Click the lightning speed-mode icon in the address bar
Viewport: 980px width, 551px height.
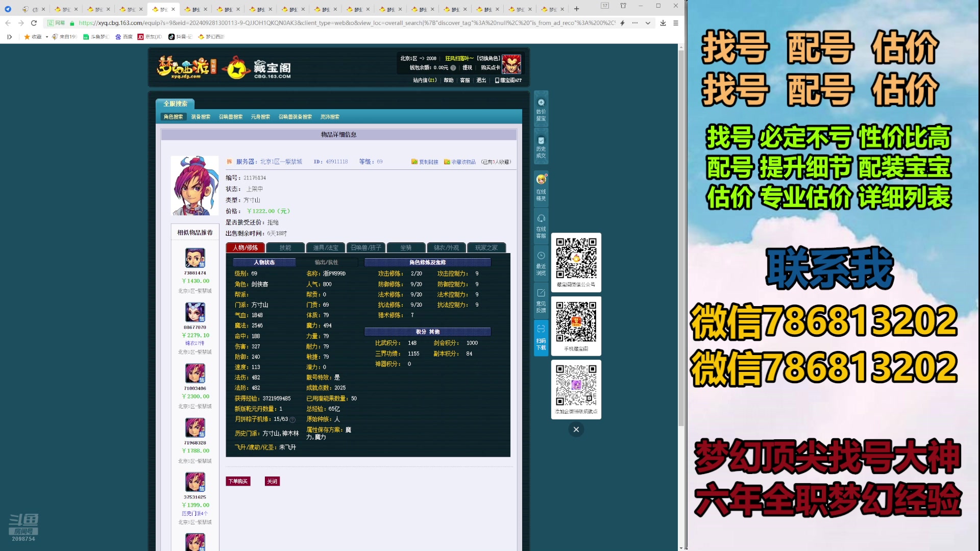coord(622,23)
